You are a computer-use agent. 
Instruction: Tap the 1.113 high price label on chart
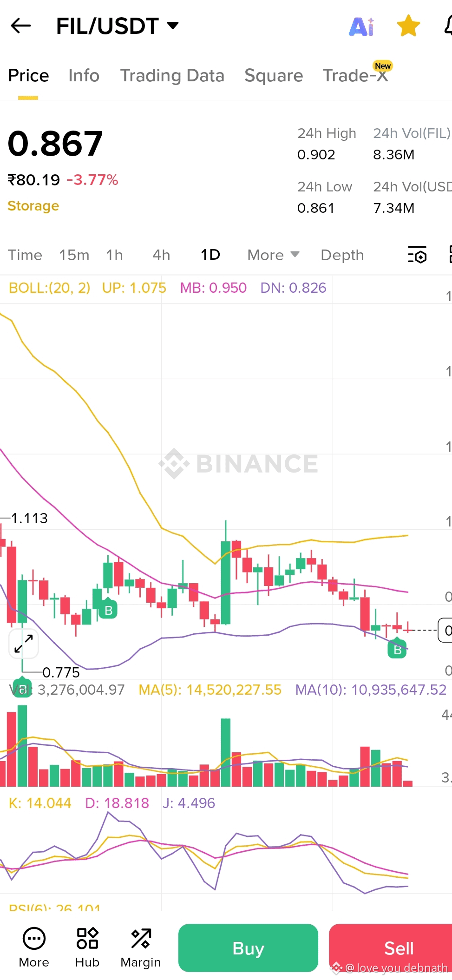[29, 518]
